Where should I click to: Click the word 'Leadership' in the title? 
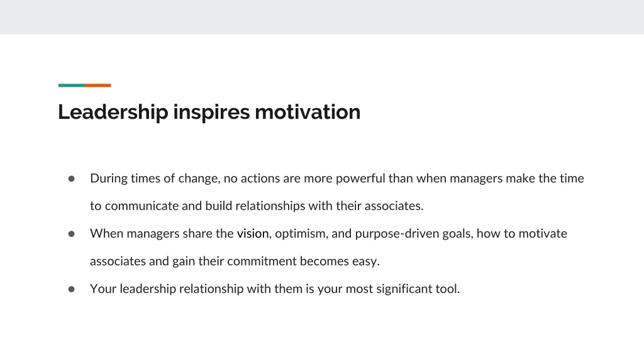coord(113,112)
